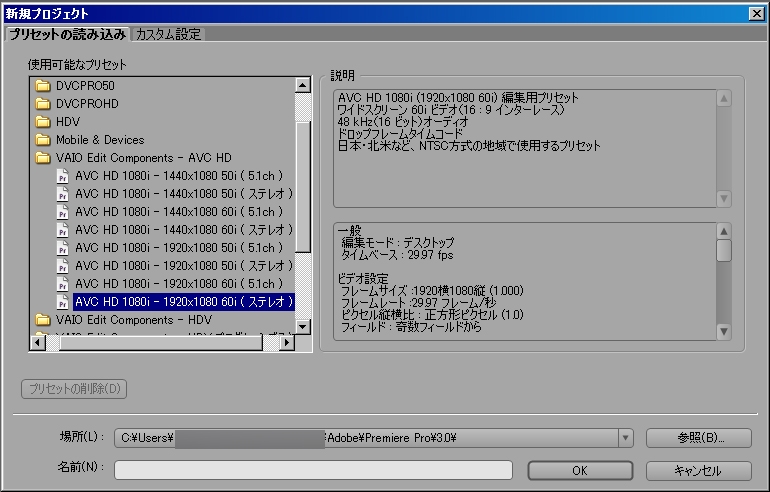Click the HDV folder icon
Screen dimensions: 770x492
pos(43,122)
